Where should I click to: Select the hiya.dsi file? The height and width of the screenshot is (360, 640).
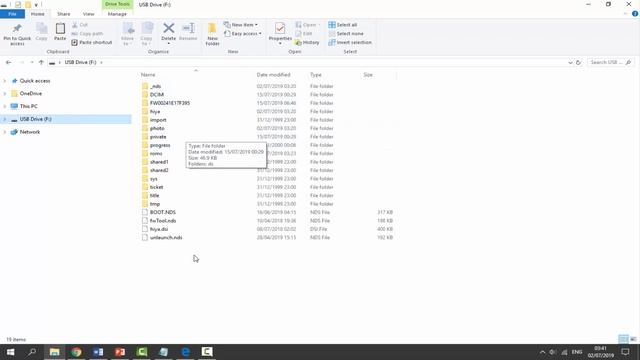click(159, 229)
